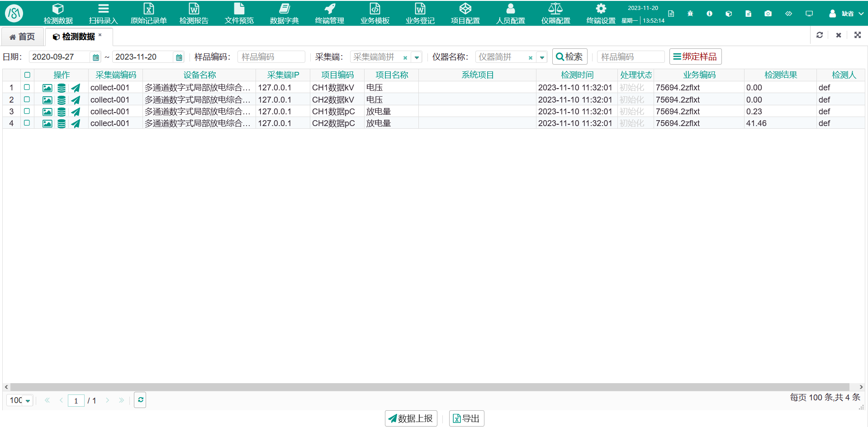Screen dimensions: 868x427
Task: Open the 数据字典 module
Action: click(284, 14)
